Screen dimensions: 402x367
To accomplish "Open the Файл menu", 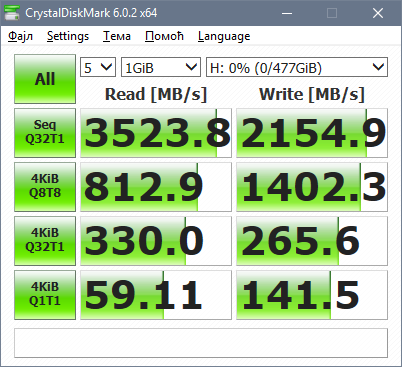I will tap(20, 36).
